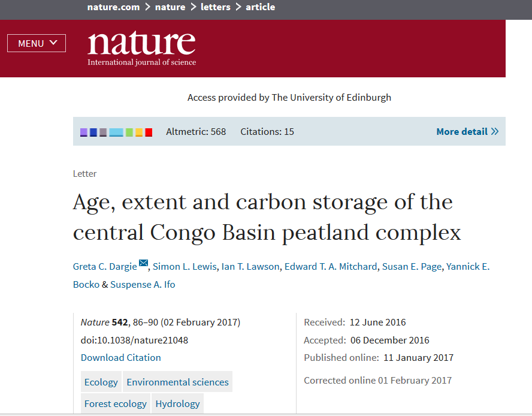
Task: View author Edward T. A. Mitchard
Action: pos(331,267)
